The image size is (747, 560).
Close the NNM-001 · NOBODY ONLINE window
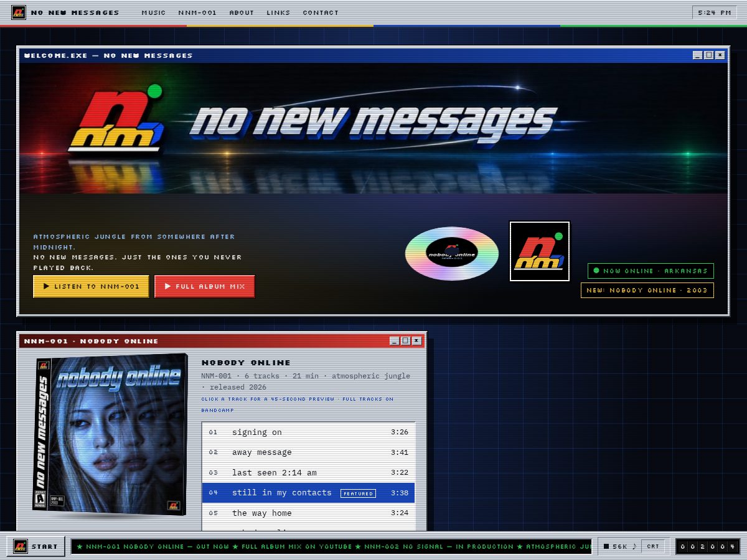pyautogui.click(x=417, y=341)
